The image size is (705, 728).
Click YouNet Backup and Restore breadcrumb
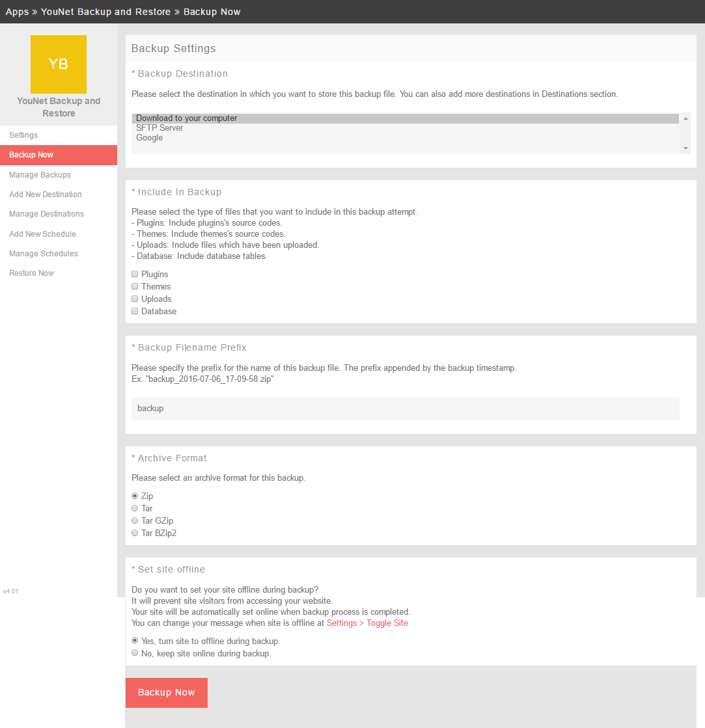106,12
